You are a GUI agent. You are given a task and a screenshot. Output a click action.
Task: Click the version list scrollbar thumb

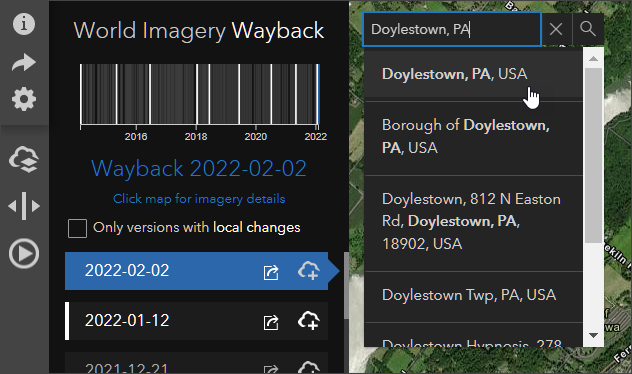coord(346,285)
